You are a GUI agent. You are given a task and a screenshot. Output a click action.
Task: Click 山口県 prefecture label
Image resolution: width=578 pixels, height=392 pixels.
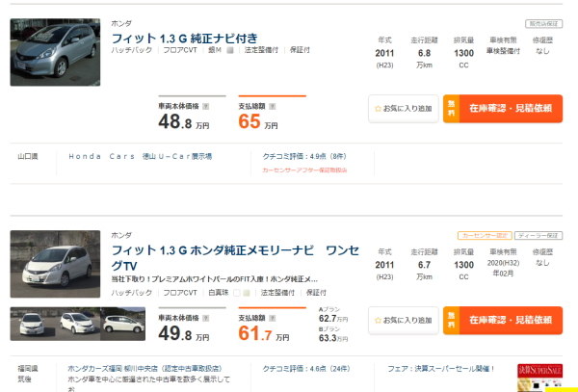coord(28,157)
